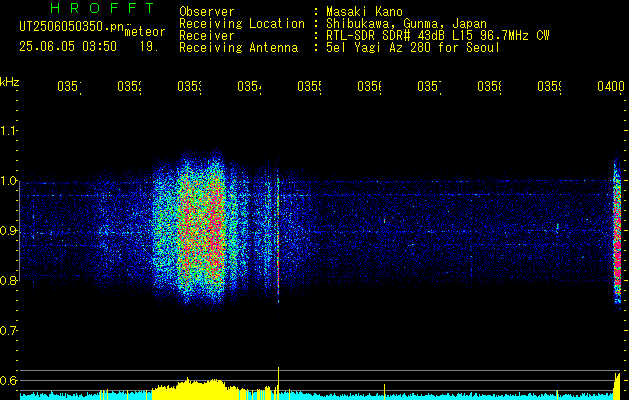The width and height of the screenshot is (629, 400).
Task: Click the Receiving Antenna label
Action: 239,48
